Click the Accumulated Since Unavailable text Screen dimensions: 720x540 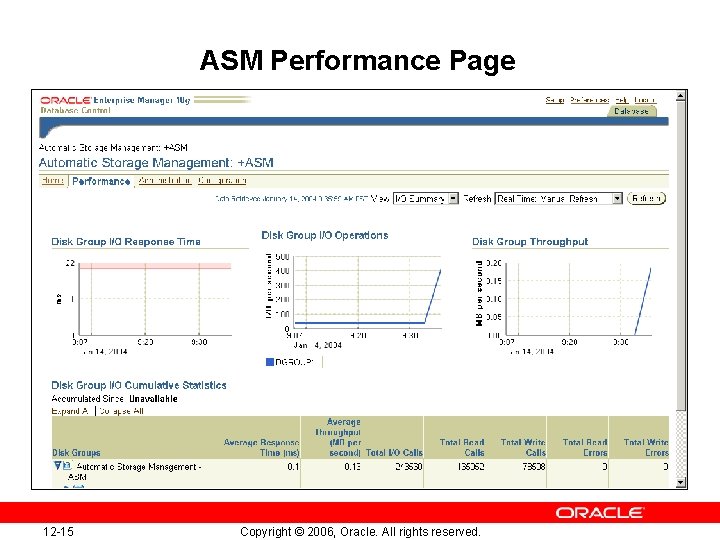114,399
